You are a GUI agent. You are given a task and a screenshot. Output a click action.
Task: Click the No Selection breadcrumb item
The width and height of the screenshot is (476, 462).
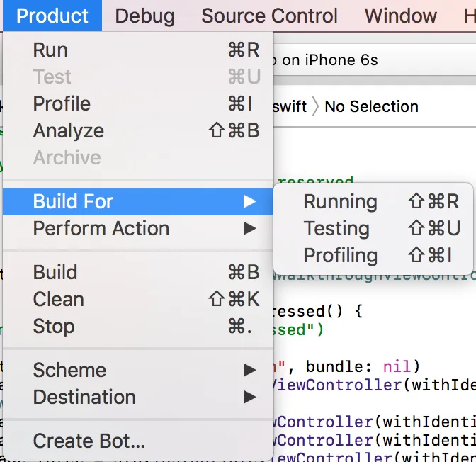371,107
